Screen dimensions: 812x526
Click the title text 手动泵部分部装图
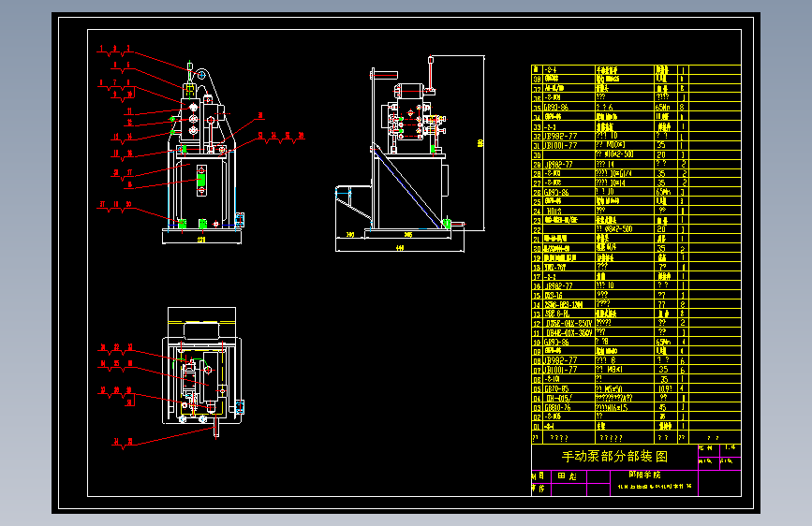click(x=614, y=457)
